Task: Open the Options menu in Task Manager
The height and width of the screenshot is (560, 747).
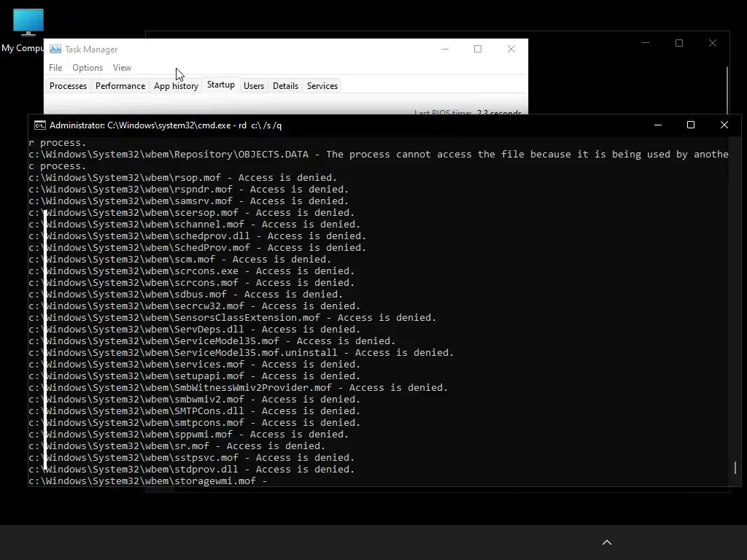Action: [x=88, y=68]
